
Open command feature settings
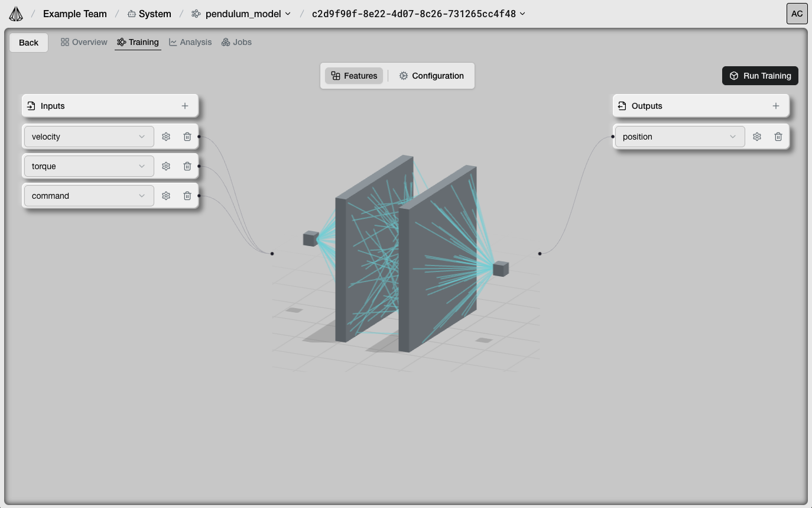click(x=166, y=196)
